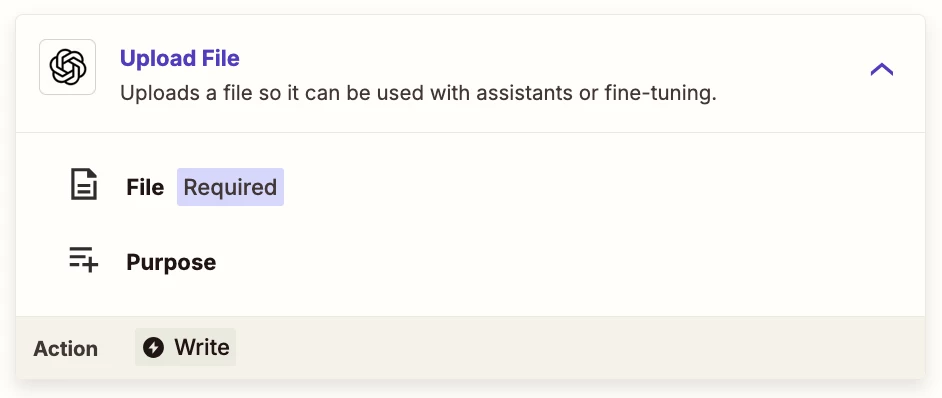Click the lightning bolt icon in Write
This screenshot has height=398, width=942.
pyautogui.click(x=154, y=347)
